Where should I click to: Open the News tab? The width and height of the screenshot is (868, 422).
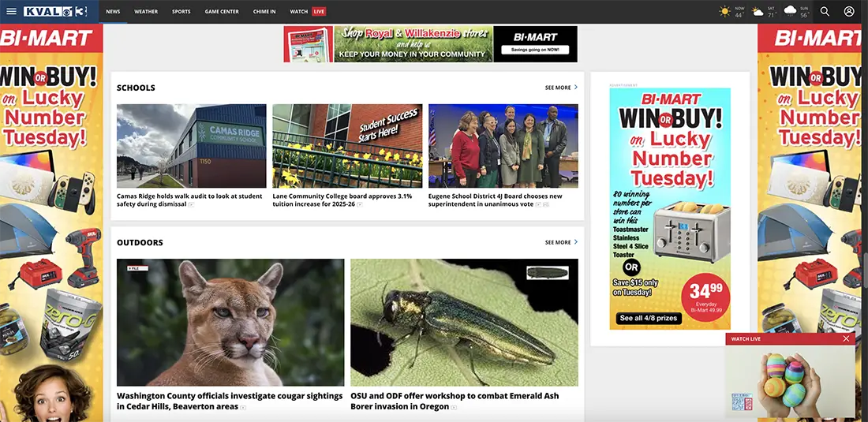pos(113,11)
